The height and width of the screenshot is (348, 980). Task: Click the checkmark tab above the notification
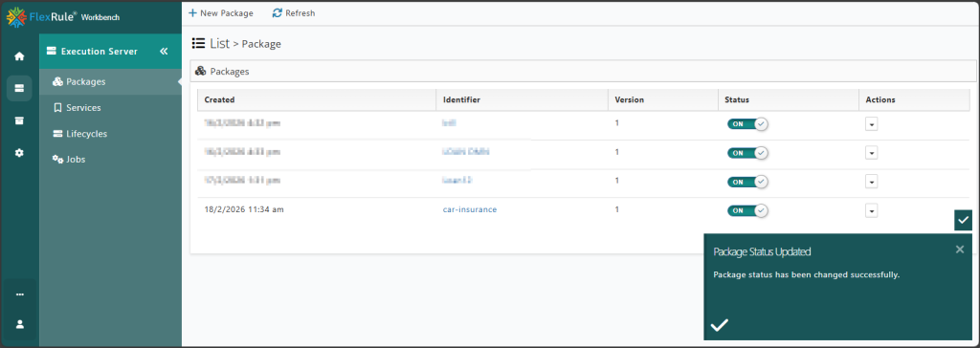pyautogui.click(x=963, y=220)
